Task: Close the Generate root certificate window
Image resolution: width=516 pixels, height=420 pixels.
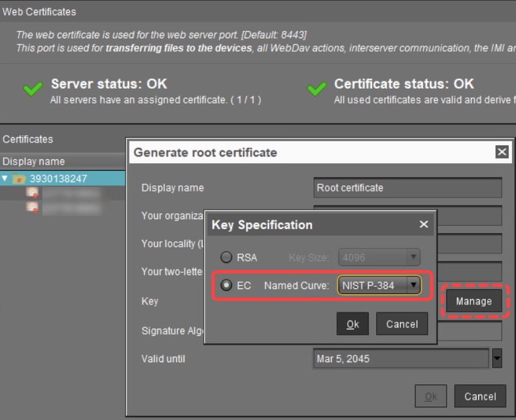Action: (x=501, y=153)
